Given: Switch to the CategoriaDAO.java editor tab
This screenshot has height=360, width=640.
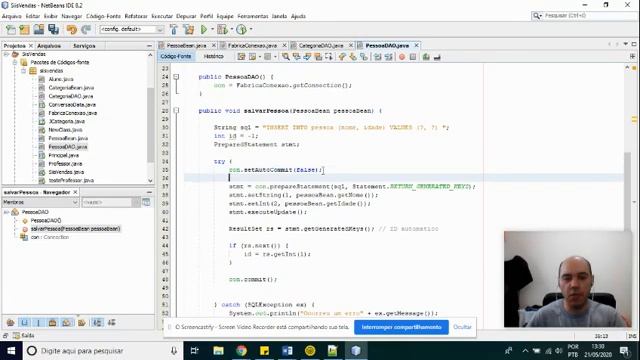Looking at the screenshot, I should click(x=321, y=46).
